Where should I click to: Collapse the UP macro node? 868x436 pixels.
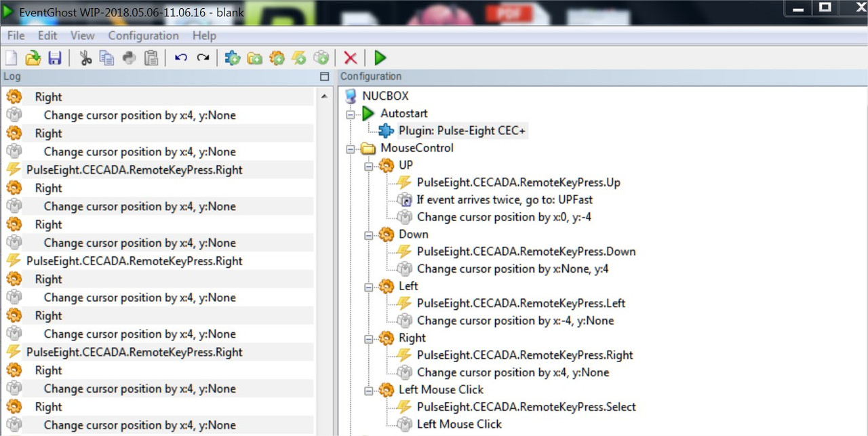coord(369,165)
